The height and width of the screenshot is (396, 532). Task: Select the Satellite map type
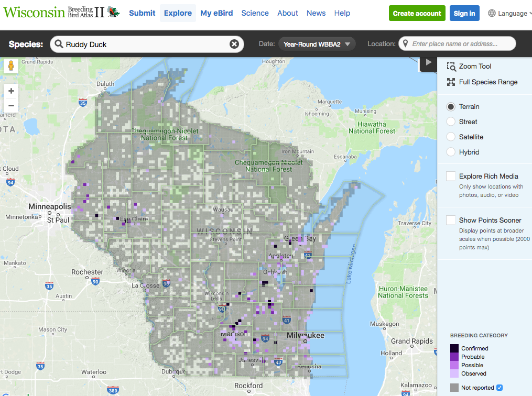coord(451,137)
